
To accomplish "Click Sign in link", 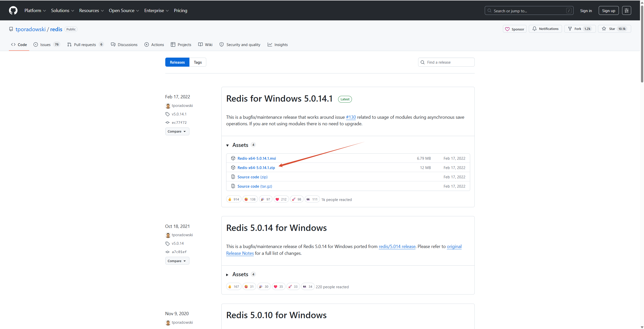I will tap(586, 11).
